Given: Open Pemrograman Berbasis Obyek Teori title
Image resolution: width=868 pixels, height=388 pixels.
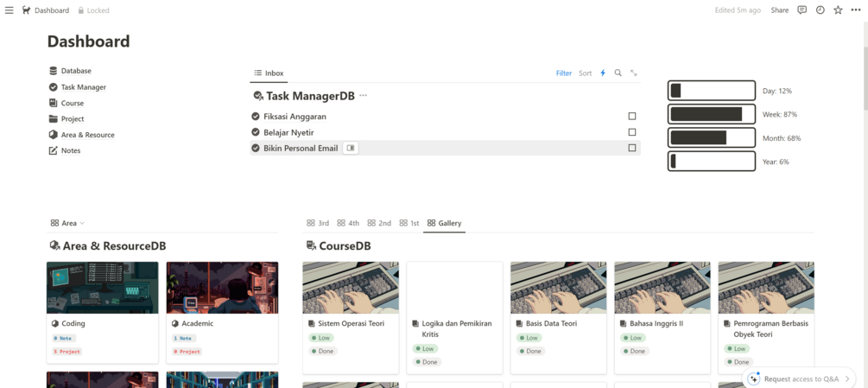Looking at the screenshot, I should [x=770, y=328].
